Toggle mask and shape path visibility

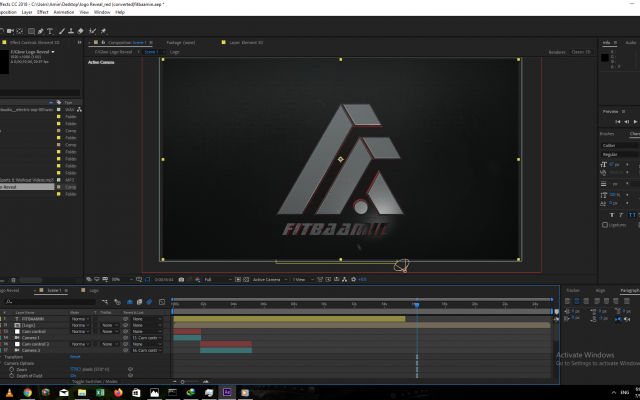point(147,280)
